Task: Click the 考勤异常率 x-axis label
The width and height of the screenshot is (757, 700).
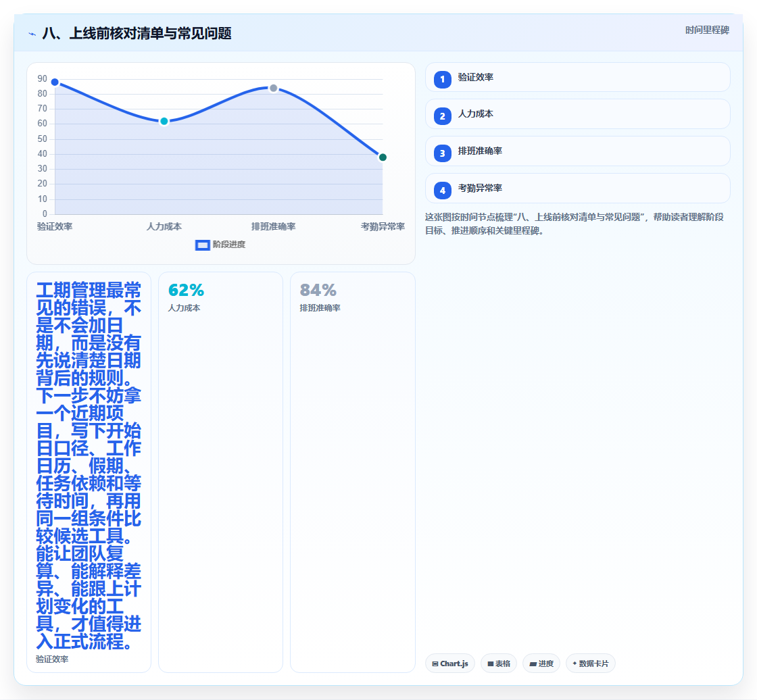Action: point(383,226)
